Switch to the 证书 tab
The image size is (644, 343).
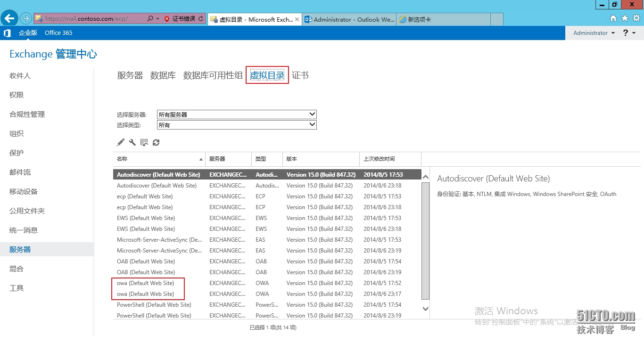coord(300,74)
